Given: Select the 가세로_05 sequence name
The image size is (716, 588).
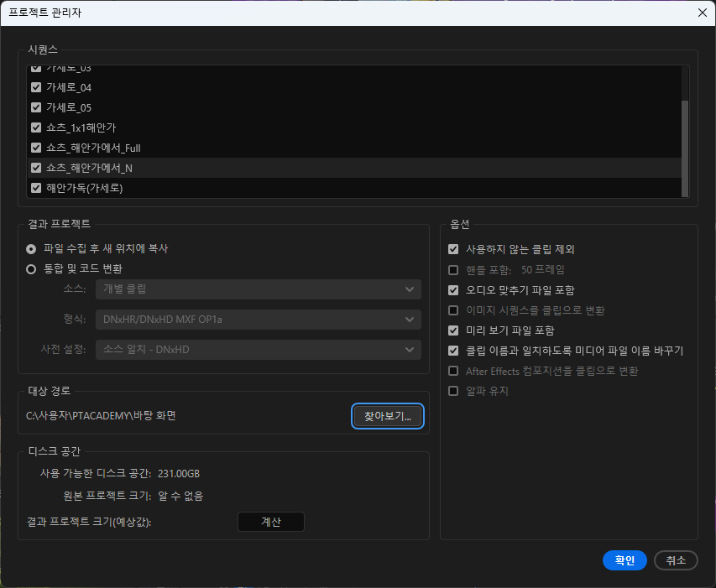Looking at the screenshot, I should click(x=69, y=107).
